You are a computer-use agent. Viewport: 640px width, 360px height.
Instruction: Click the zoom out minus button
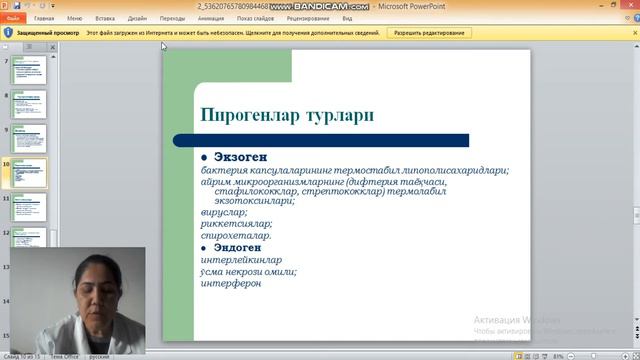point(571,356)
